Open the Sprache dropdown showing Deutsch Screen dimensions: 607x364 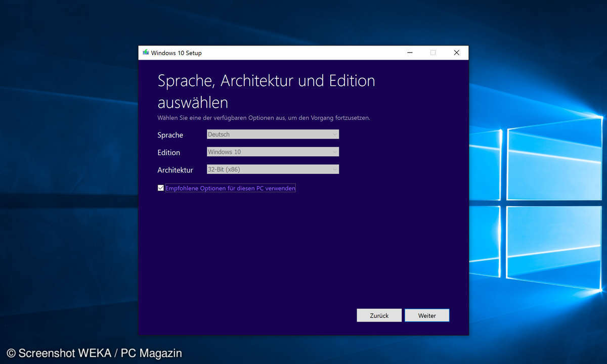[273, 134]
